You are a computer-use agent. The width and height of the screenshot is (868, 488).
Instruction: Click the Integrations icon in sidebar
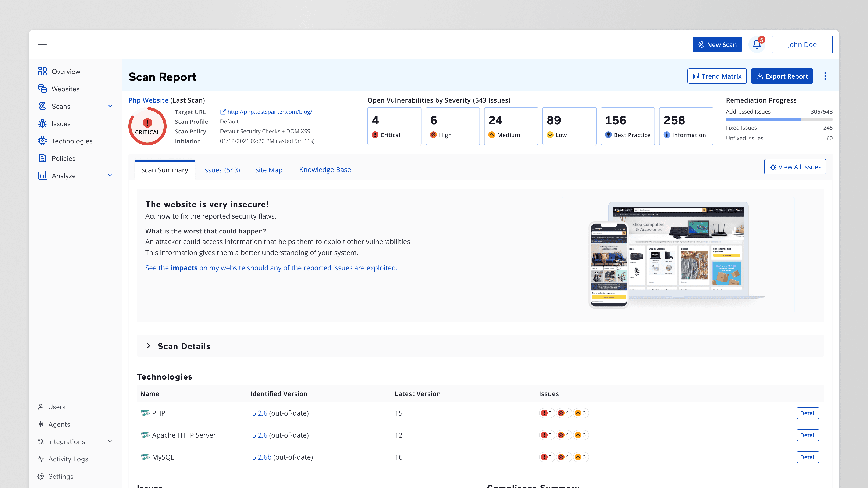[x=41, y=442]
